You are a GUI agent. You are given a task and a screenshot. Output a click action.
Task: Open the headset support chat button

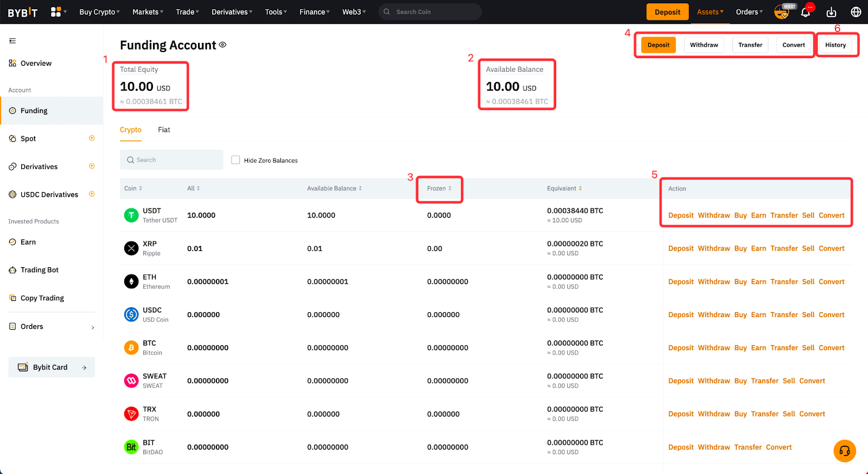[x=845, y=451]
